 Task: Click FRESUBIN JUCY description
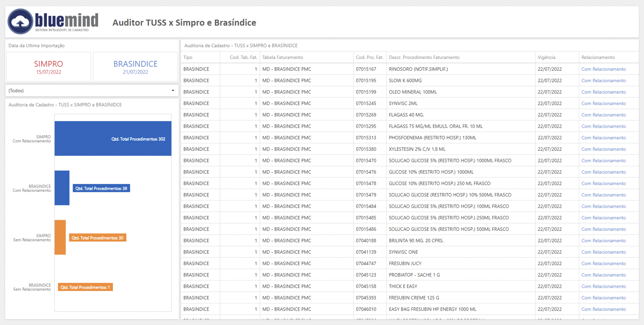pyautogui.click(x=405, y=263)
